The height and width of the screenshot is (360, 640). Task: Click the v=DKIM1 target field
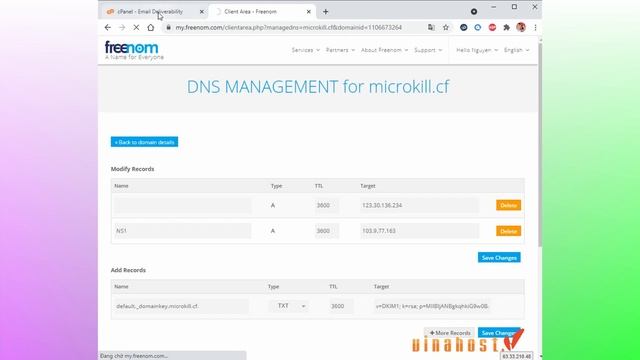coord(432,306)
